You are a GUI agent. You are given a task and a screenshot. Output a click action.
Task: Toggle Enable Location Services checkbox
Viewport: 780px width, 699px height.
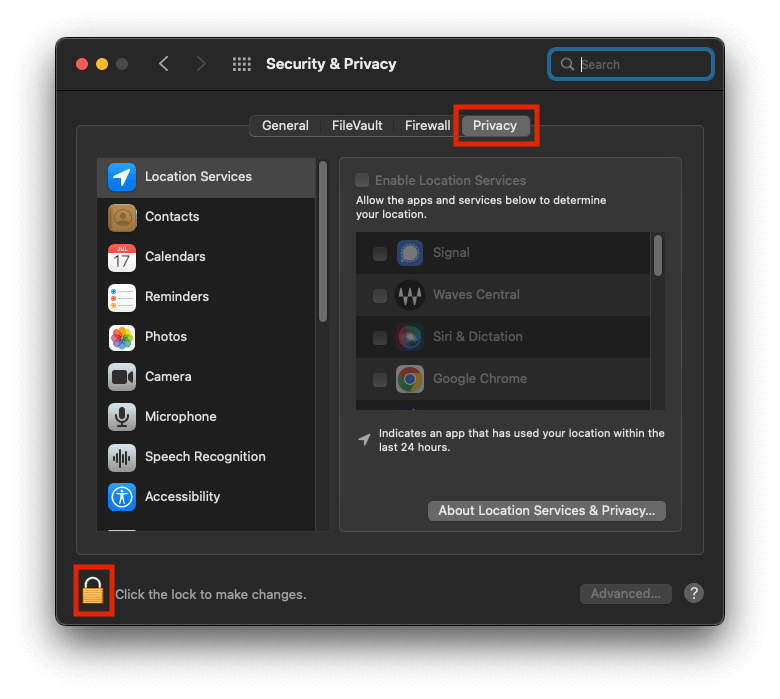(362, 181)
